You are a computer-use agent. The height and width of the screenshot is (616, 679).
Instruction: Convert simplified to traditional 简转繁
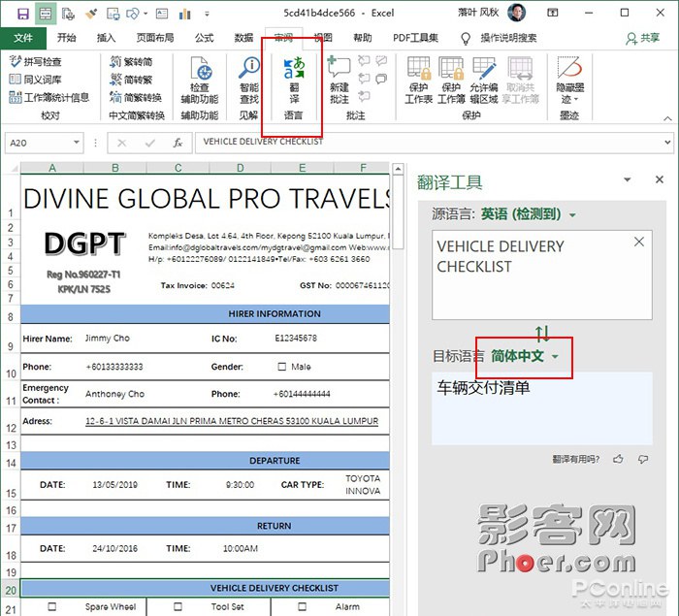tap(131, 80)
